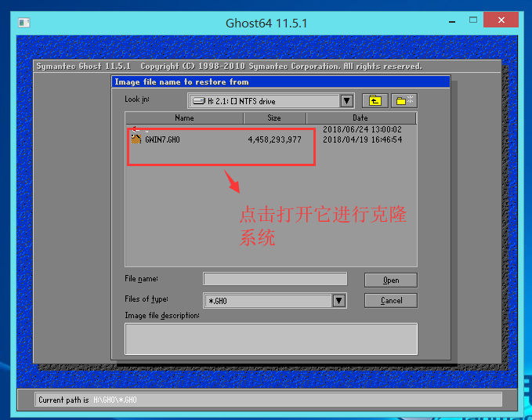The height and width of the screenshot is (420, 532).
Task: Expand the Files of type dropdown arrow
Action: (x=338, y=301)
